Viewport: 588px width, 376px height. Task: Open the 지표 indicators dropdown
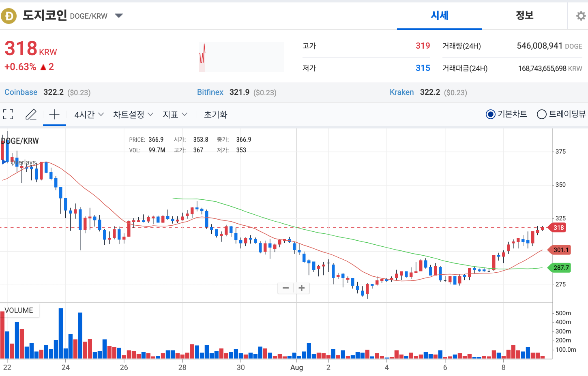[x=175, y=115]
